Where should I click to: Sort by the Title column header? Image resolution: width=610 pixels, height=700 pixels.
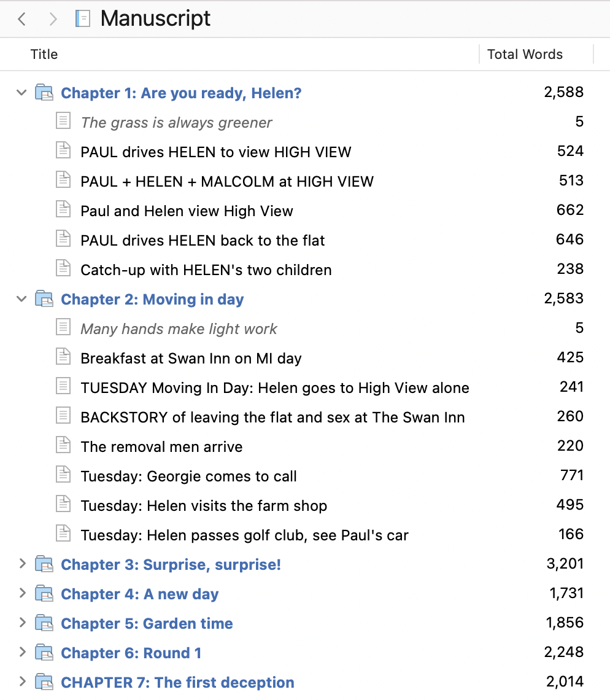(x=44, y=55)
